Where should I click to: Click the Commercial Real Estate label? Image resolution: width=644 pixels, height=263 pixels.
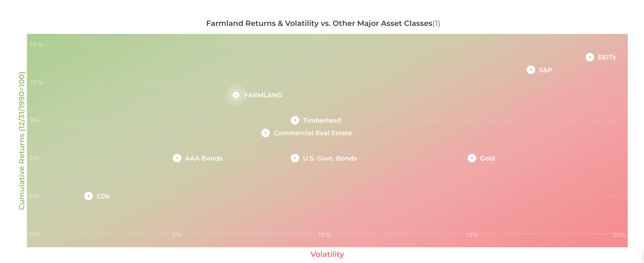pos(312,133)
